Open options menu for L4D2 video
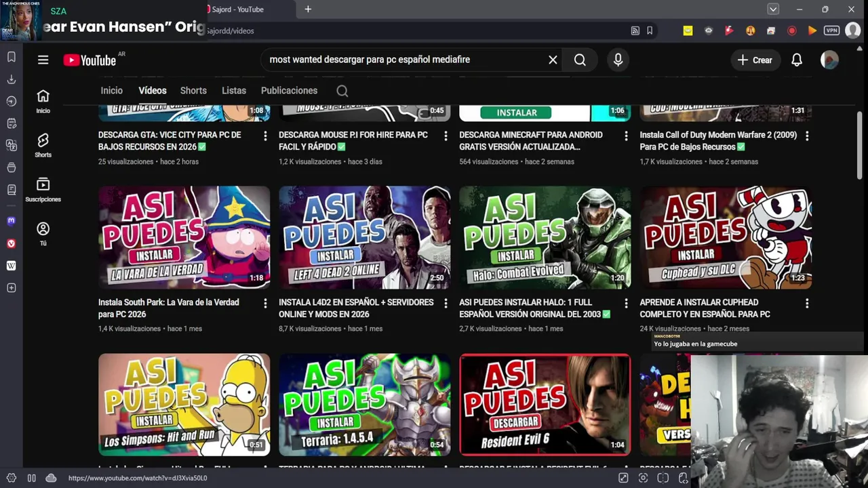The height and width of the screenshot is (488, 868). click(446, 303)
